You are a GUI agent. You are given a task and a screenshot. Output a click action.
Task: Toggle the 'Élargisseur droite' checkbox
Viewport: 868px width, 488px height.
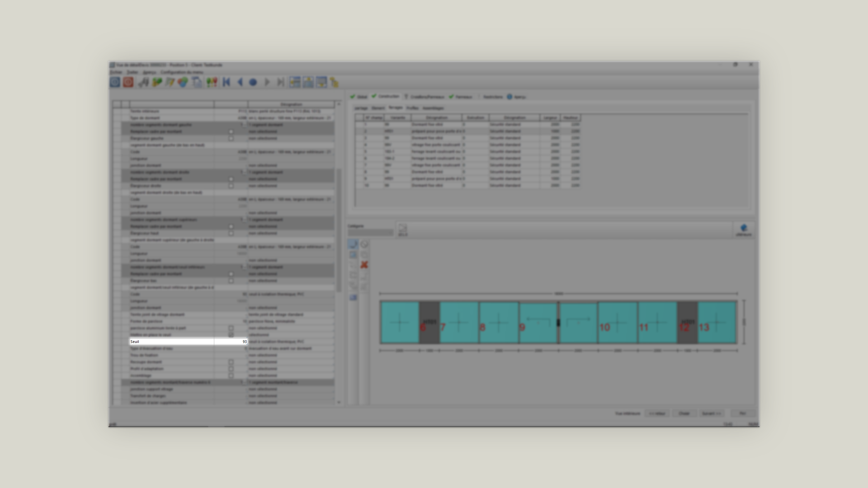pos(231,186)
